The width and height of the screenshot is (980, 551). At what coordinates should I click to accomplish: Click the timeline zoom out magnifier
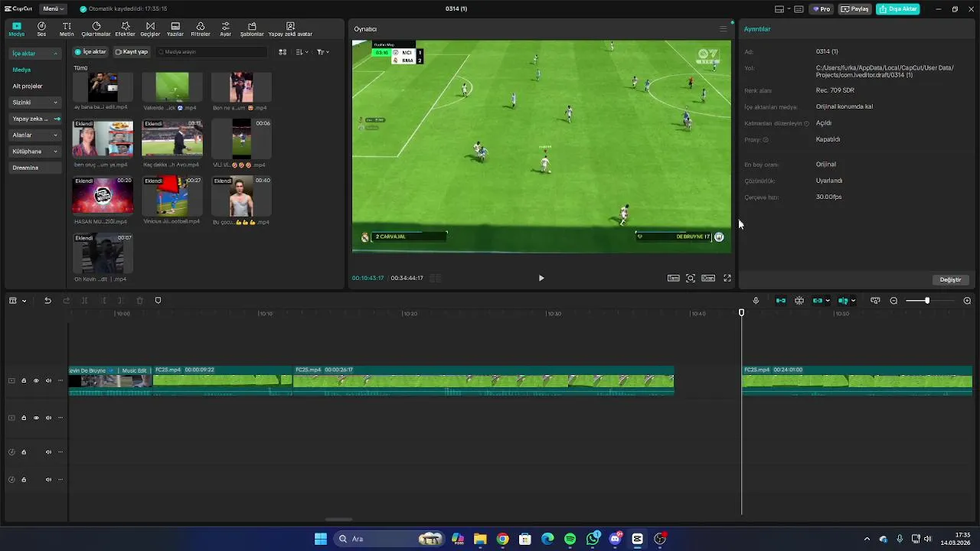893,301
